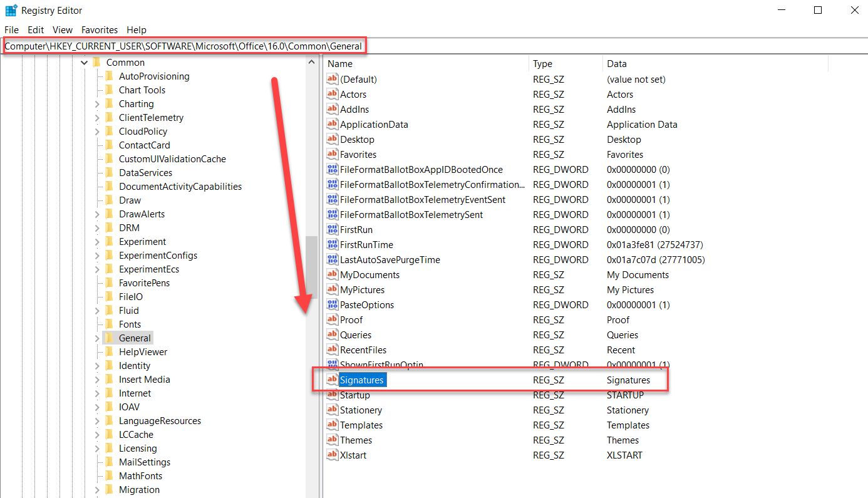The width and height of the screenshot is (868, 498).
Task: Expand the Identity key
Action: [98, 365]
